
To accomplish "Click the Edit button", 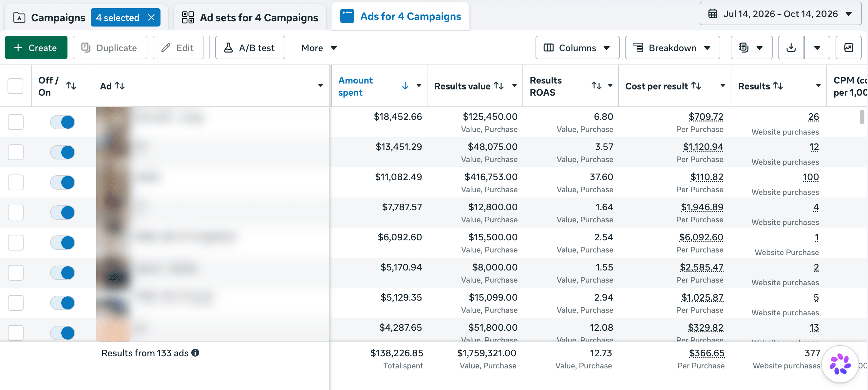I will 178,48.
